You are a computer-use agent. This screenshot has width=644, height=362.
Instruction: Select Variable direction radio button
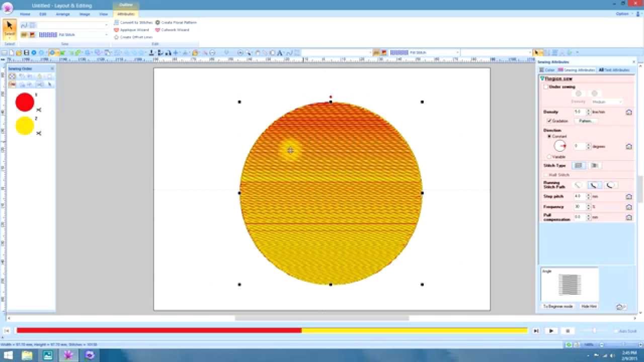549,156
